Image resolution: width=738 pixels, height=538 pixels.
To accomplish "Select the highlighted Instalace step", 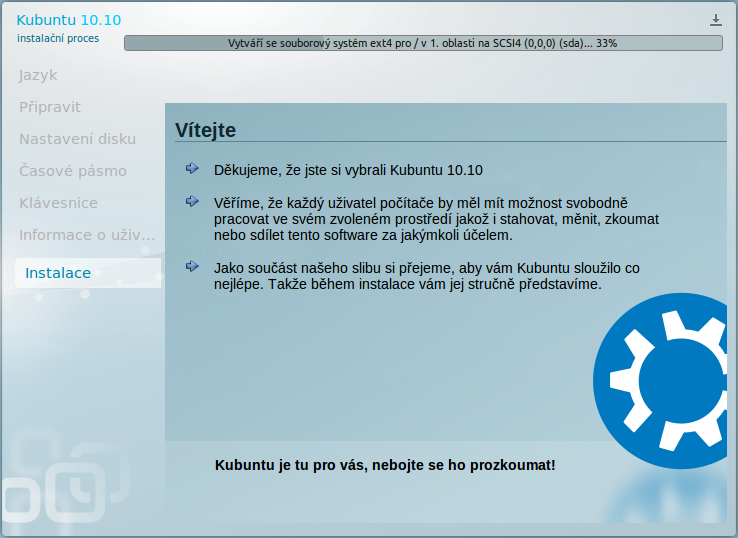I will pyautogui.click(x=88, y=273).
